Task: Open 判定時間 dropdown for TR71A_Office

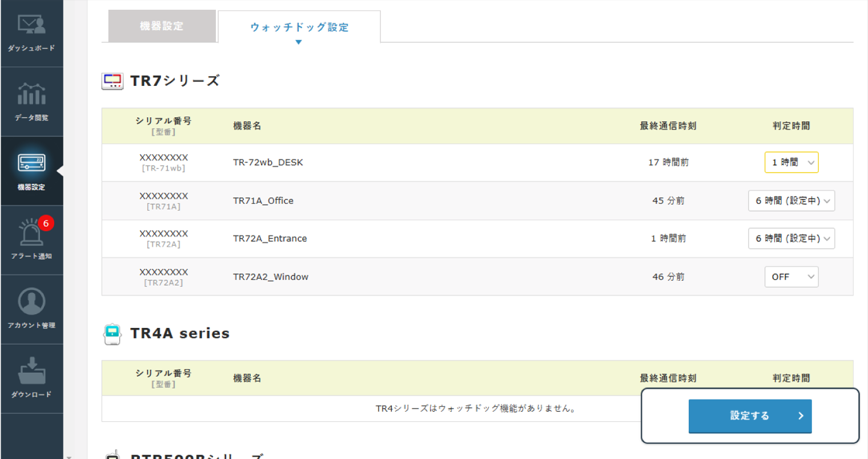Action: [791, 201]
